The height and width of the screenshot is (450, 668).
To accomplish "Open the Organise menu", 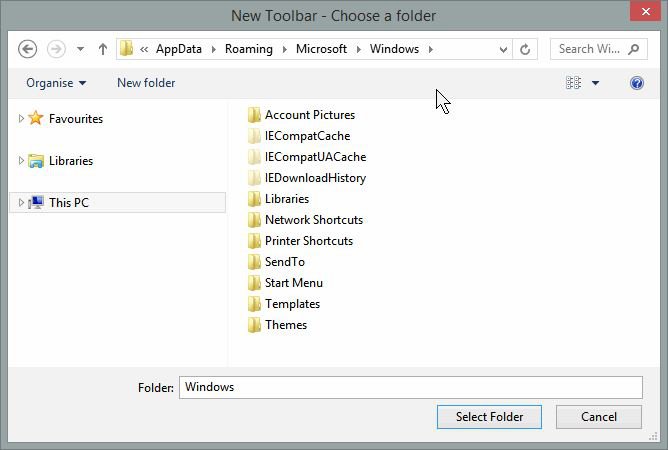I will [x=56, y=83].
